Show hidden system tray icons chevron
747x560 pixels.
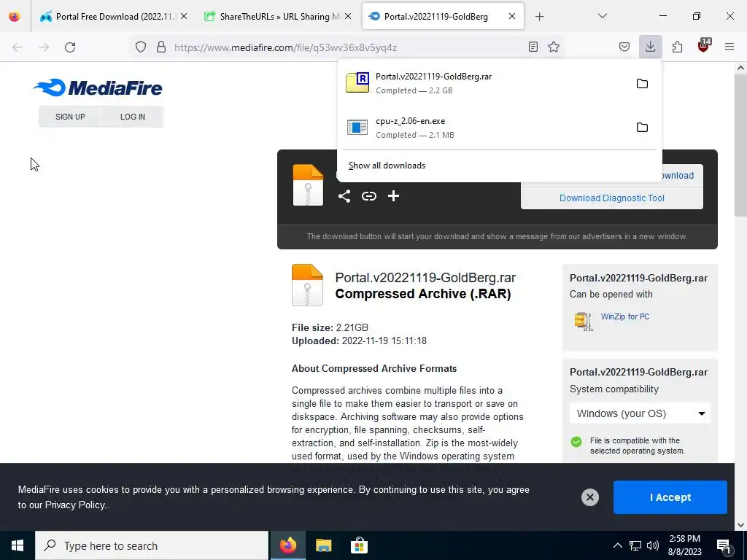[x=617, y=545]
